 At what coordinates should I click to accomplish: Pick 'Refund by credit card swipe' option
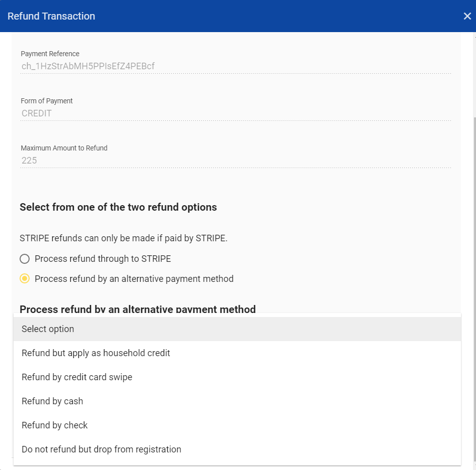click(77, 377)
